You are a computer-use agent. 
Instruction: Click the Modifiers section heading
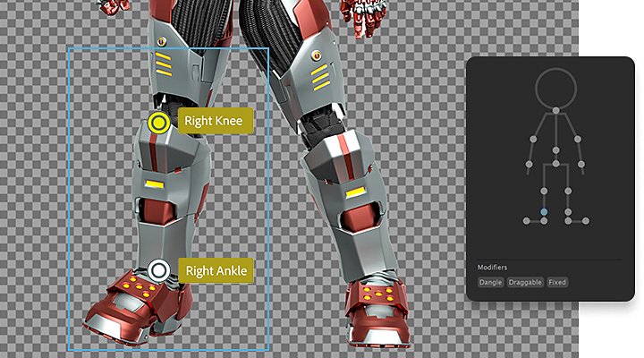tap(492, 268)
